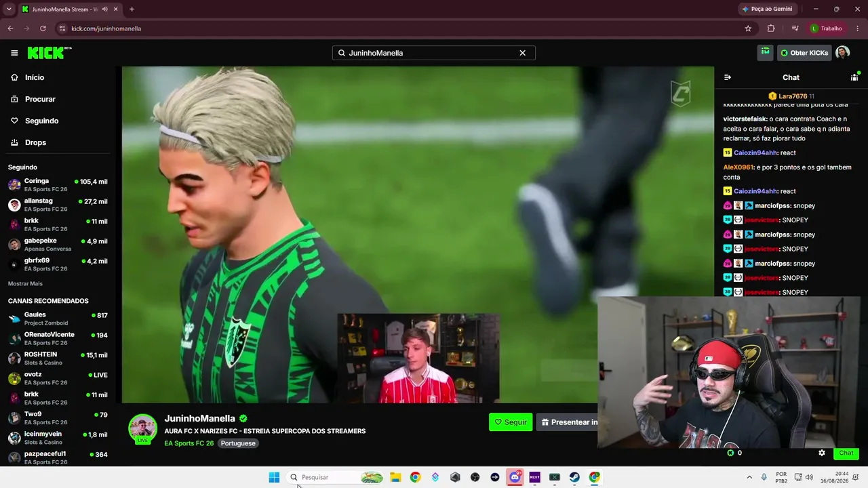The width and height of the screenshot is (868, 488).
Task: Open the ORenatoVicente recommended channel
Action: 58,338
